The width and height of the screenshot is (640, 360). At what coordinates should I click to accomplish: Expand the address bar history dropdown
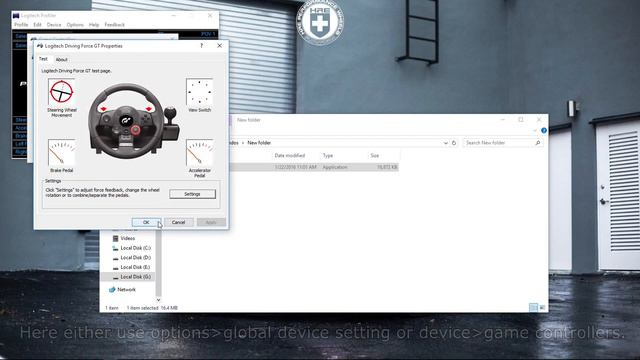(445, 143)
